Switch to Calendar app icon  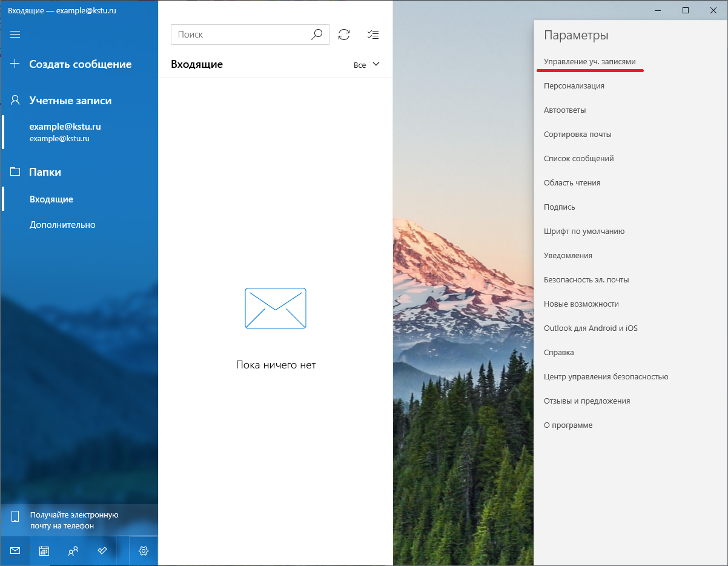pyautogui.click(x=44, y=551)
